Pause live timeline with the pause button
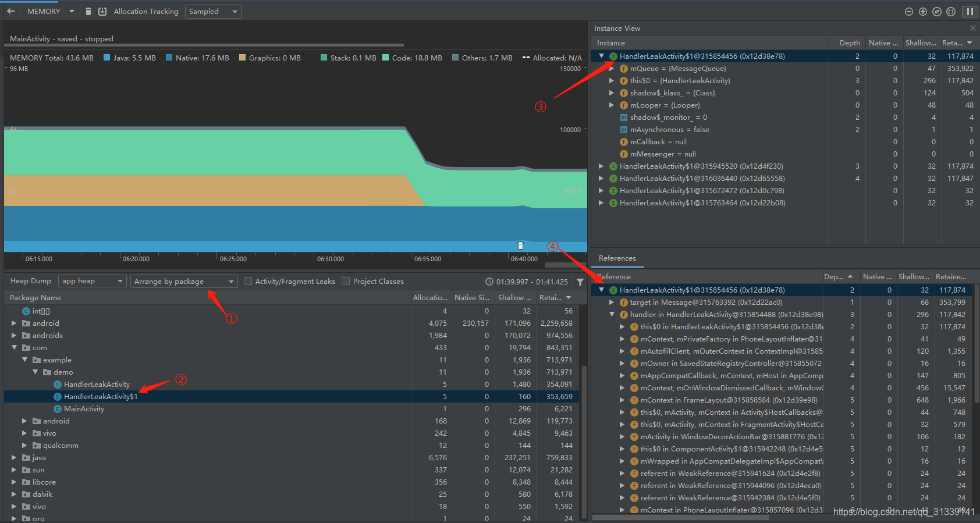This screenshot has width=980, height=523. pos(970,12)
